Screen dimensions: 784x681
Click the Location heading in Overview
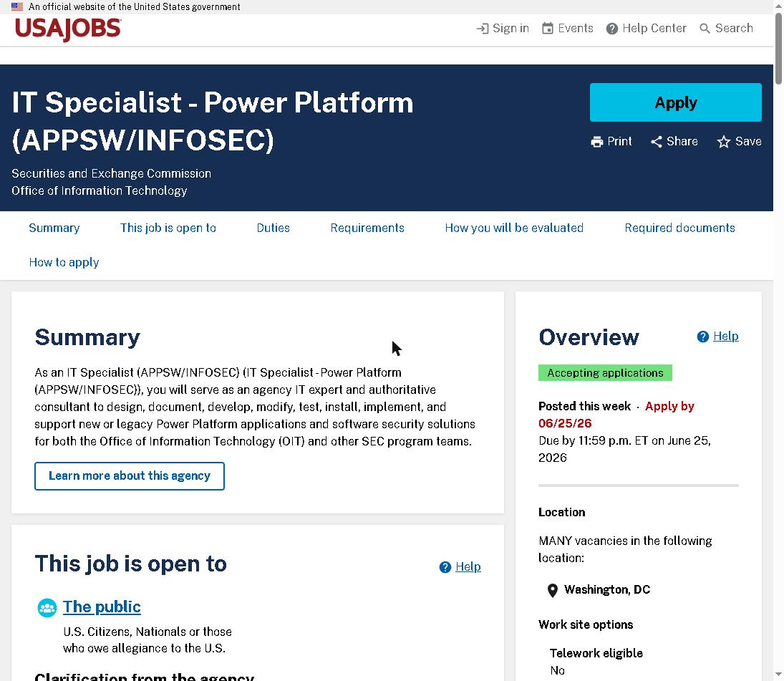(x=561, y=513)
